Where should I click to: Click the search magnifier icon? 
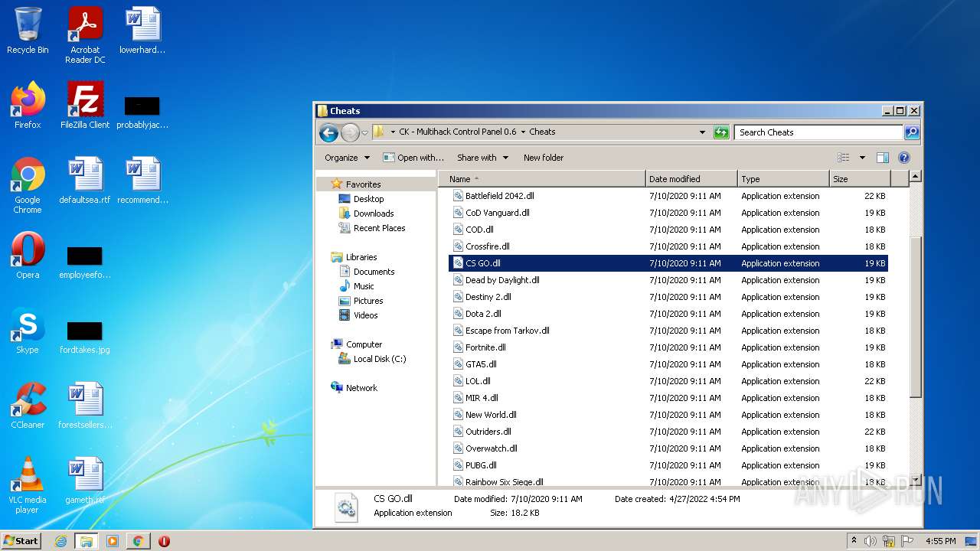[x=911, y=132]
